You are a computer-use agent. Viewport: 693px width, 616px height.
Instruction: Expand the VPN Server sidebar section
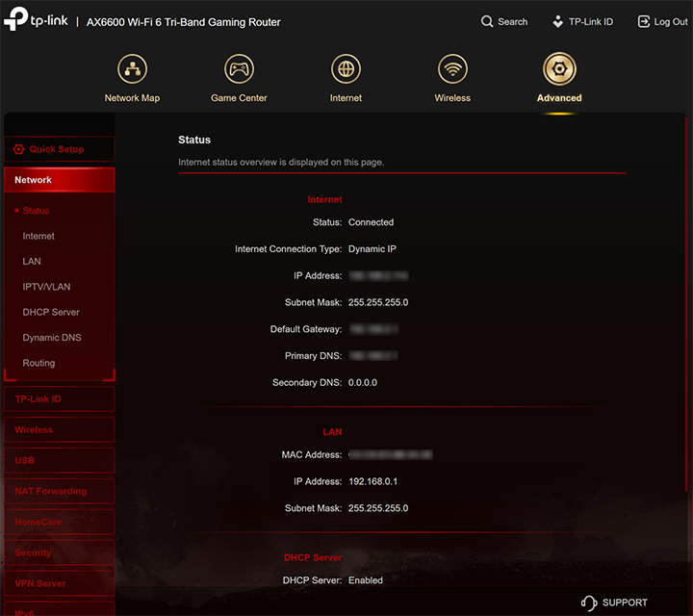(x=59, y=583)
